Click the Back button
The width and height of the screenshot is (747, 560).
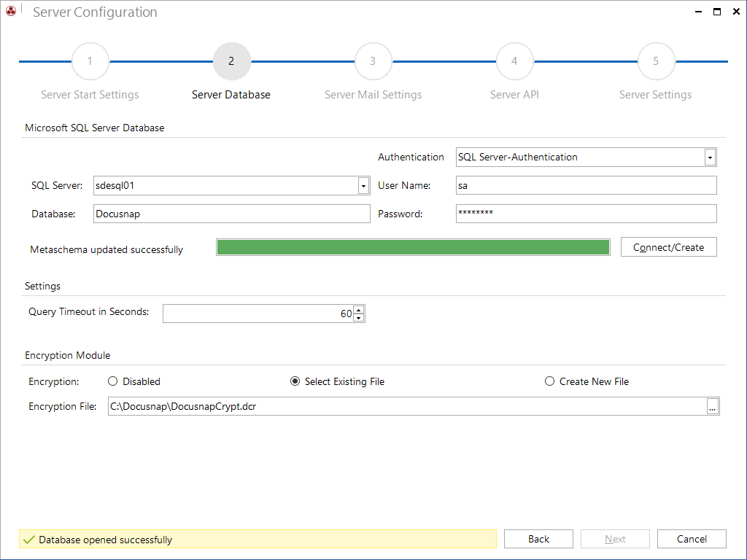tap(538, 539)
